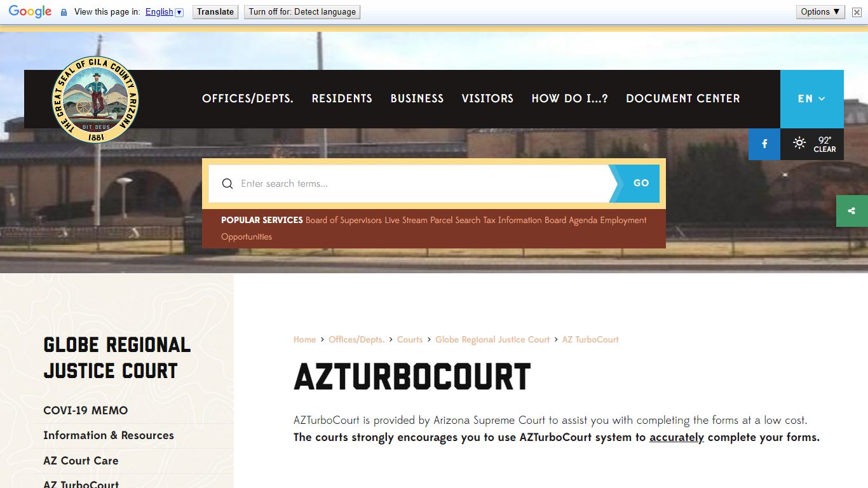Open the translate Options dropdown
The height and width of the screenshot is (488, 868).
[820, 12]
